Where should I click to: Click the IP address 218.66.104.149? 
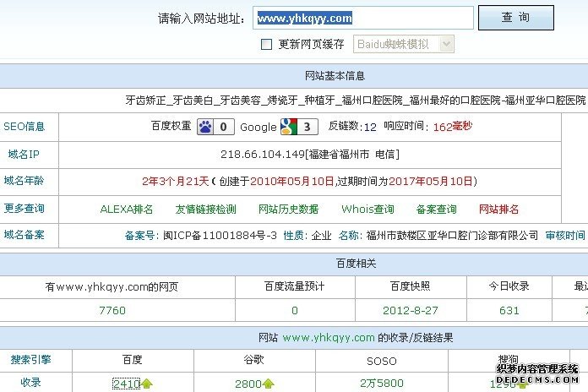(263, 154)
